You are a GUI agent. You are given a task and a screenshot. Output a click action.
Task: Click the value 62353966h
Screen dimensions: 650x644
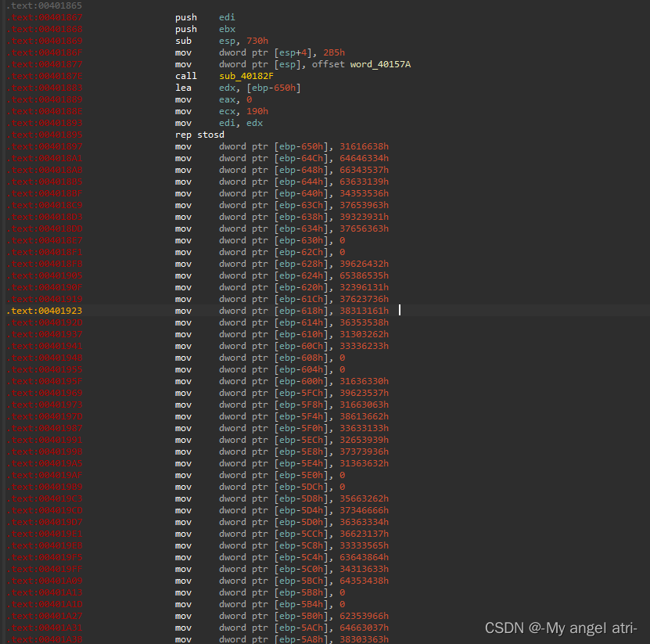point(365,616)
